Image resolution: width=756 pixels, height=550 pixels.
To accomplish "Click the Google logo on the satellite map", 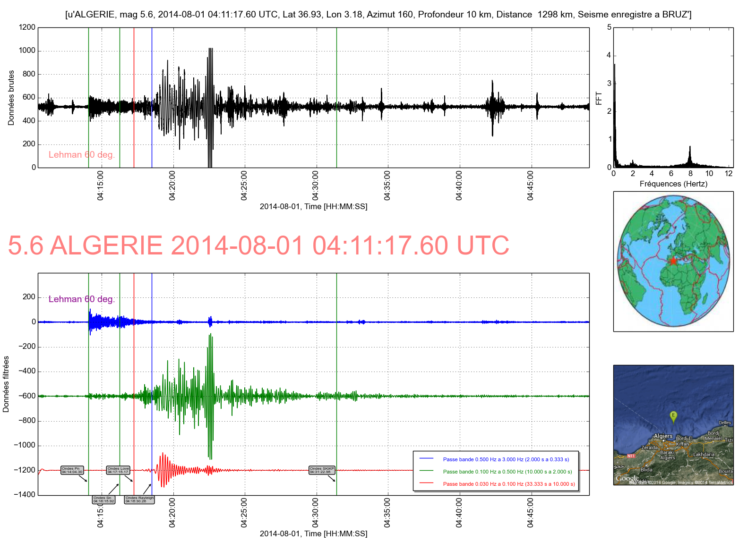I will pos(627,478).
